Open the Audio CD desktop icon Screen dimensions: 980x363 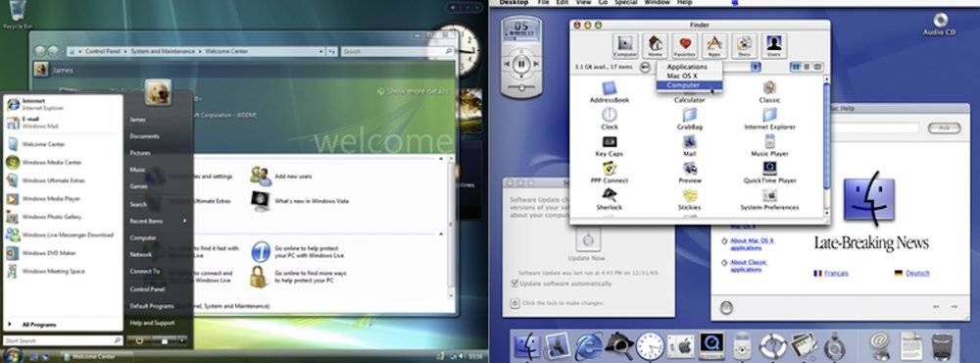[940, 24]
